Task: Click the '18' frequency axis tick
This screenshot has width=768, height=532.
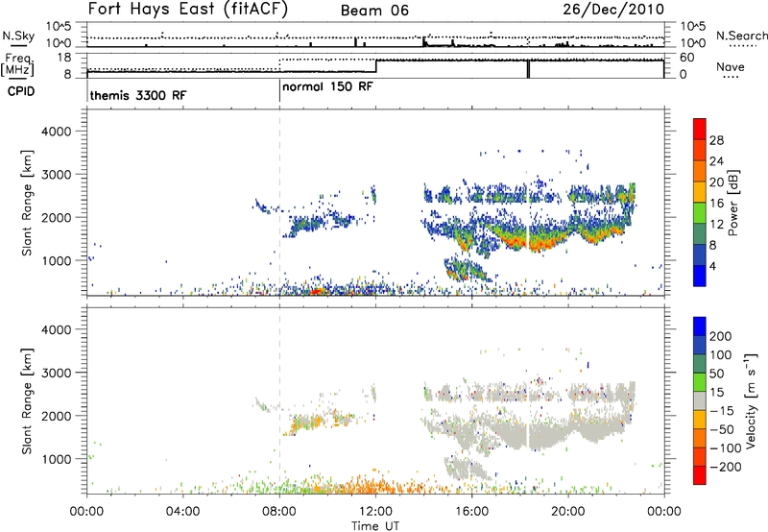Action: click(x=64, y=58)
